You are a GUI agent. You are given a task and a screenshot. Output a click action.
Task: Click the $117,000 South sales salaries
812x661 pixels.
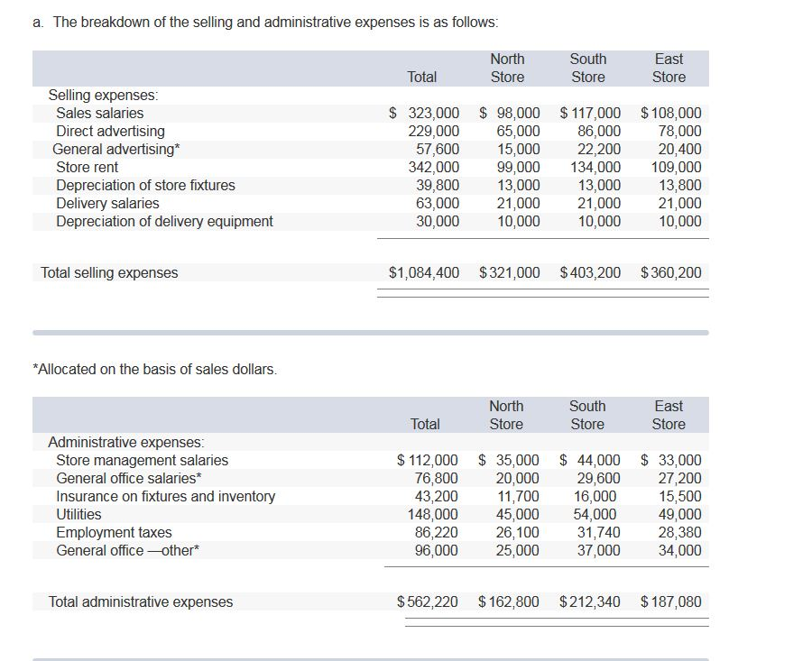click(x=590, y=113)
